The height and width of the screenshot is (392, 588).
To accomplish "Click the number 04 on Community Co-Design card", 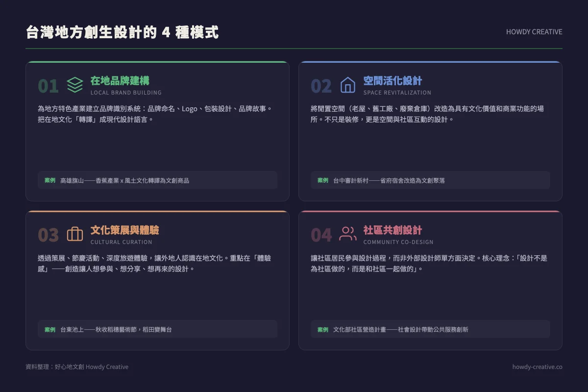I will point(321,235).
